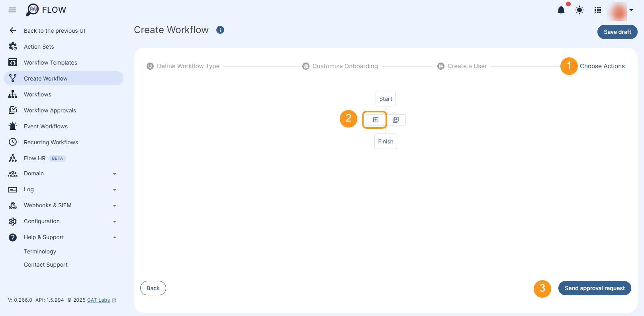Click the Webhooks & SIEM icon
The width and height of the screenshot is (644, 316).
click(13, 205)
